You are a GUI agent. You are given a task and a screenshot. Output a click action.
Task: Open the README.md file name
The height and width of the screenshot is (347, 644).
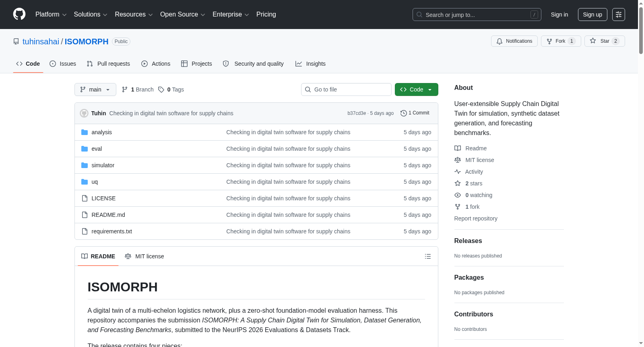pyautogui.click(x=108, y=215)
